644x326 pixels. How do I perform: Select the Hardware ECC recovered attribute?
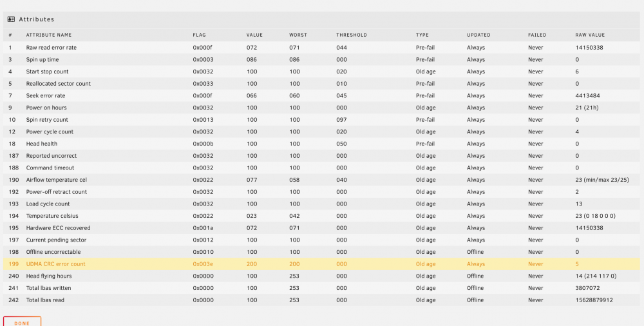click(x=59, y=228)
